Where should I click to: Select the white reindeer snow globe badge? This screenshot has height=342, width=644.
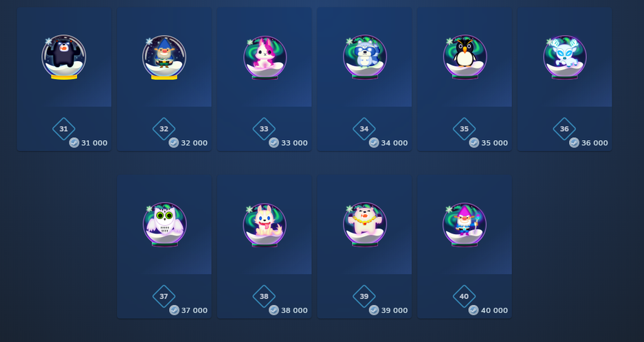(x=565, y=58)
